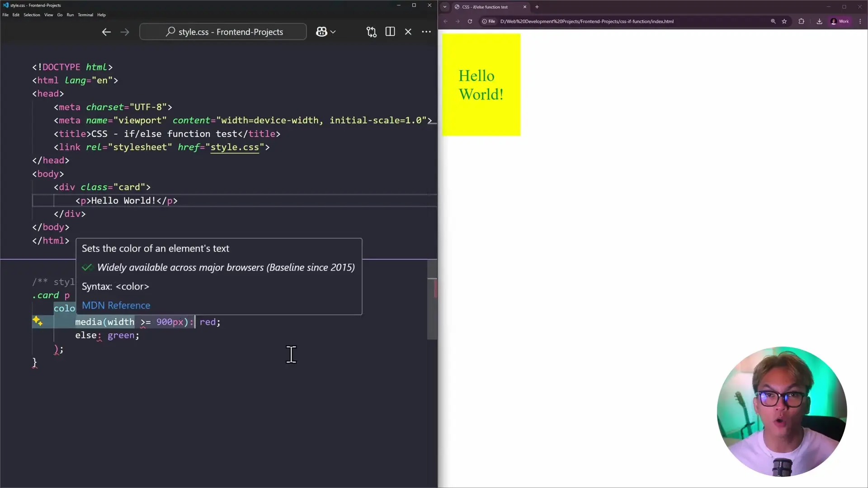868x488 pixels.
Task: Open the browser extensions puzzle icon
Action: 802,21
